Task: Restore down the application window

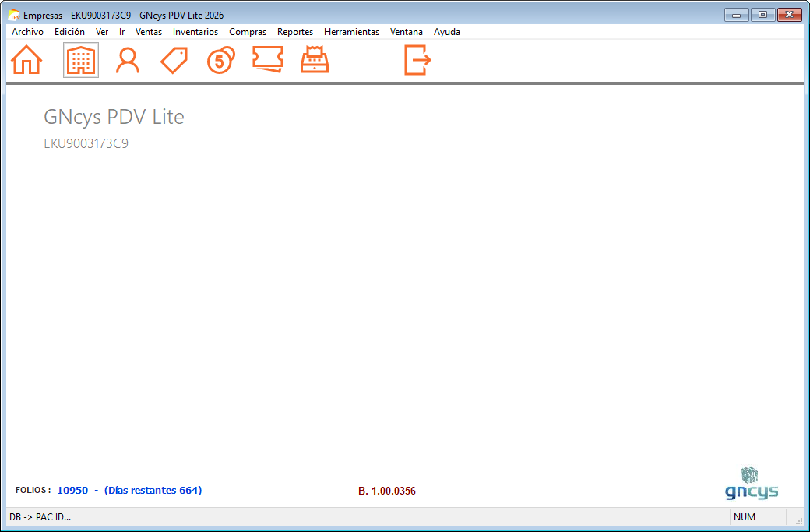Action: [762, 15]
